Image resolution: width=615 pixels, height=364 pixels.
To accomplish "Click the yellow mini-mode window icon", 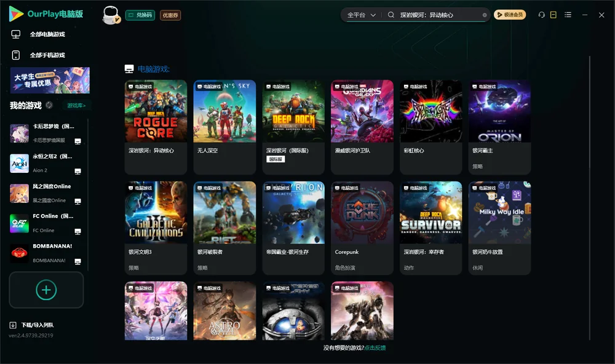I will (x=553, y=15).
